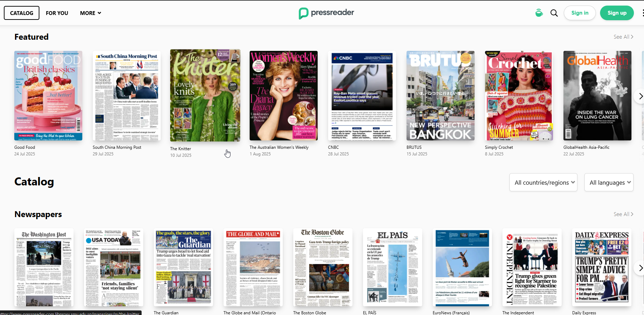Open The Boston Globe front page

[x=323, y=267]
